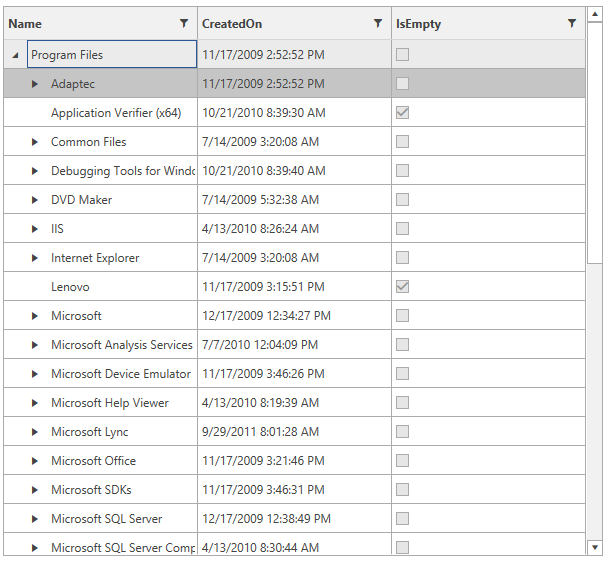Click date 11/17/2009 3:15:51 PM cell
The image size is (608, 561).
point(294,287)
